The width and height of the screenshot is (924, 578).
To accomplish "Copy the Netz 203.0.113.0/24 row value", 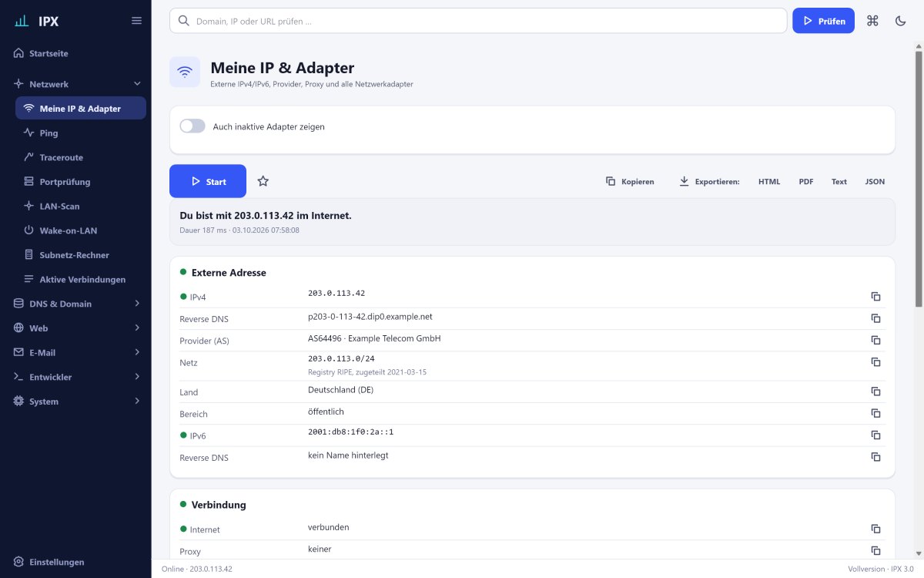I will pos(875,361).
